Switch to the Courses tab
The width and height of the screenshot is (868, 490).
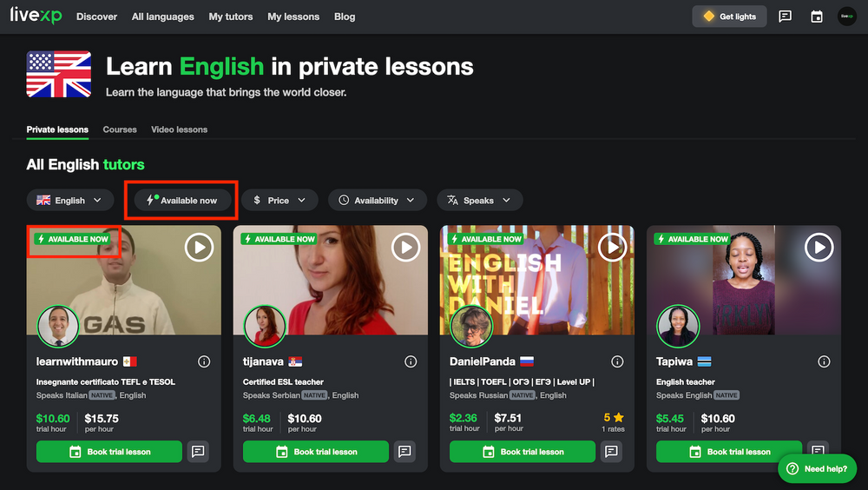click(x=120, y=129)
